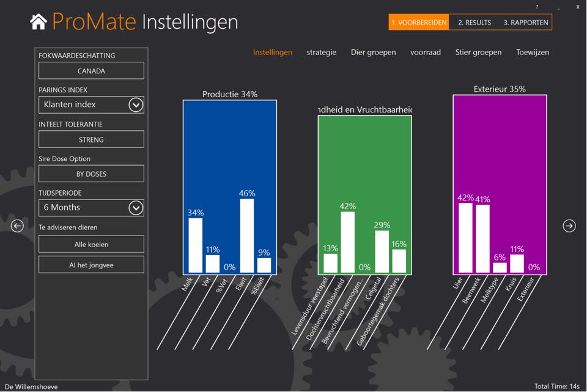Adjust the Beenwerk 41% bar
587x392 pixels.
click(x=482, y=239)
